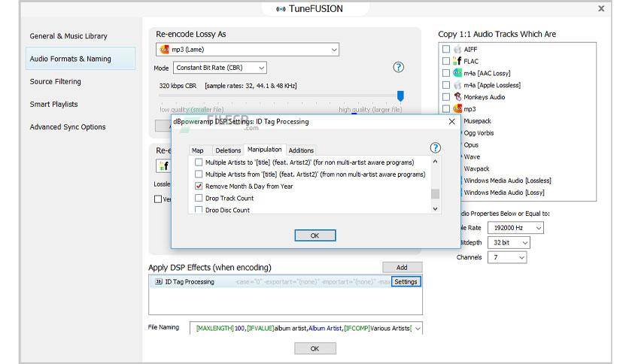Open the mp3 (Lame) encoder dropdown
The image size is (629, 364).
click(x=247, y=50)
